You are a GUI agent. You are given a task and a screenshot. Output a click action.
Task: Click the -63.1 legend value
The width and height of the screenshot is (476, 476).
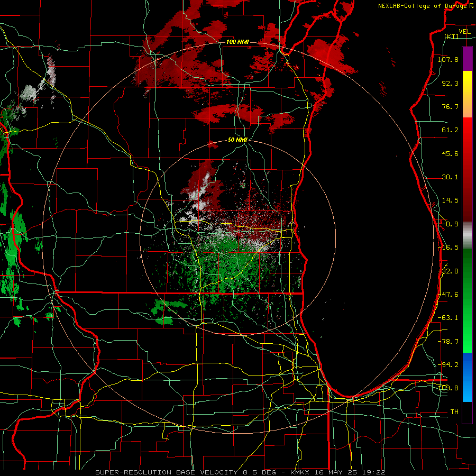(448, 318)
